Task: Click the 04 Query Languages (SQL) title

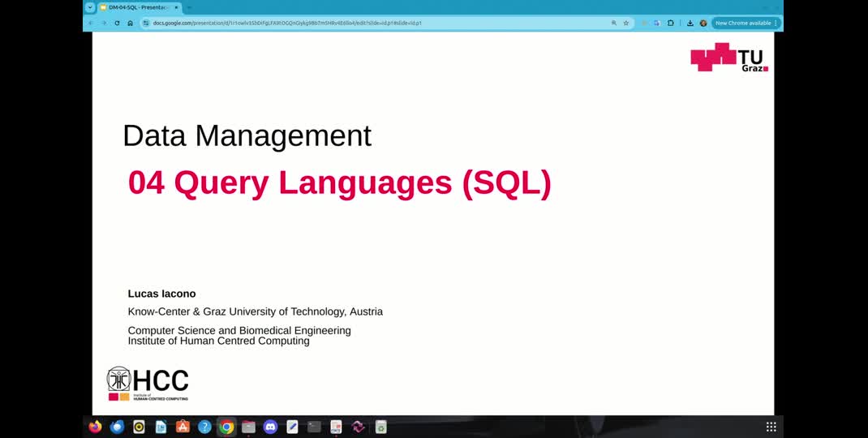Action: click(x=339, y=183)
